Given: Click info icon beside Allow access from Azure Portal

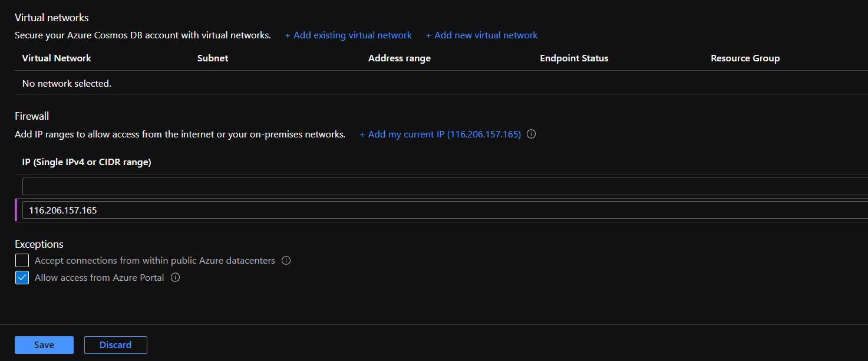Looking at the screenshot, I should click(175, 278).
